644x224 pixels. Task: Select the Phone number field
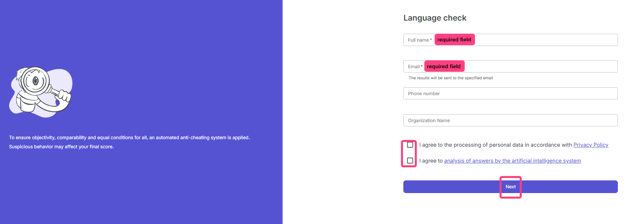click(510, 94)
